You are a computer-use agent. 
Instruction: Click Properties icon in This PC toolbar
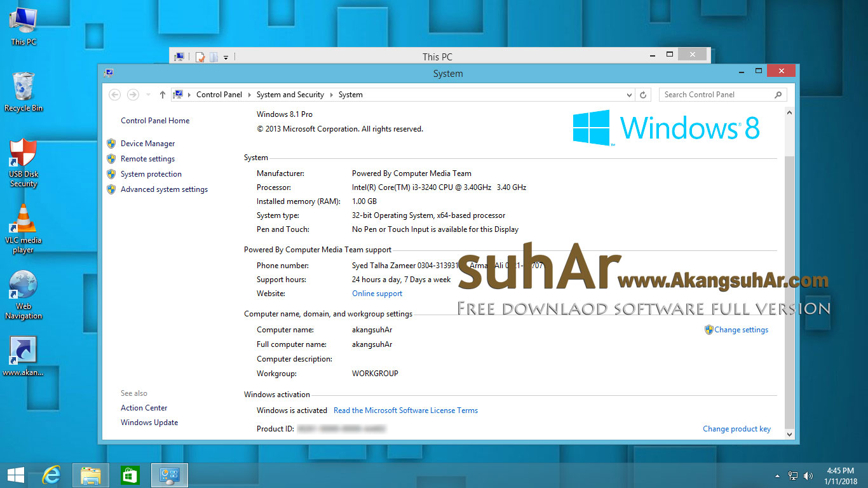point(200,57)
